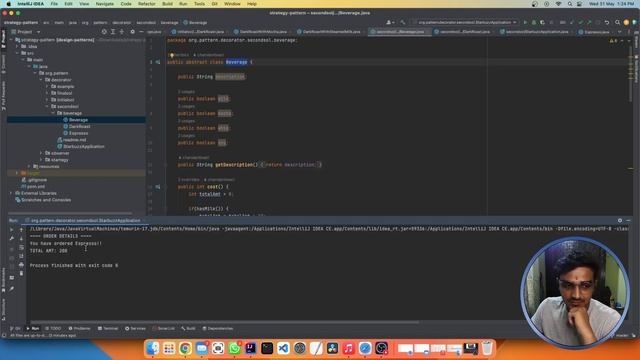Open the Dependencies tool window
This screenshot has height=360, width=640.
point(218,329)
